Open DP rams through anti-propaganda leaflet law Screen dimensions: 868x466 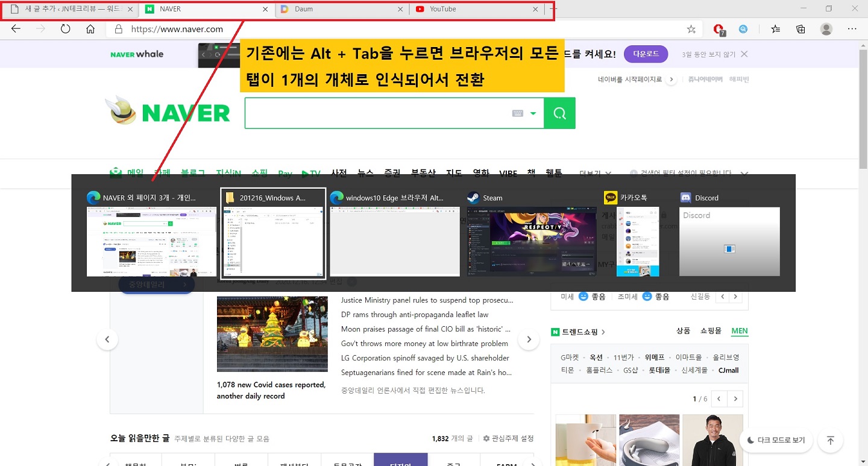tap(415, 315)
